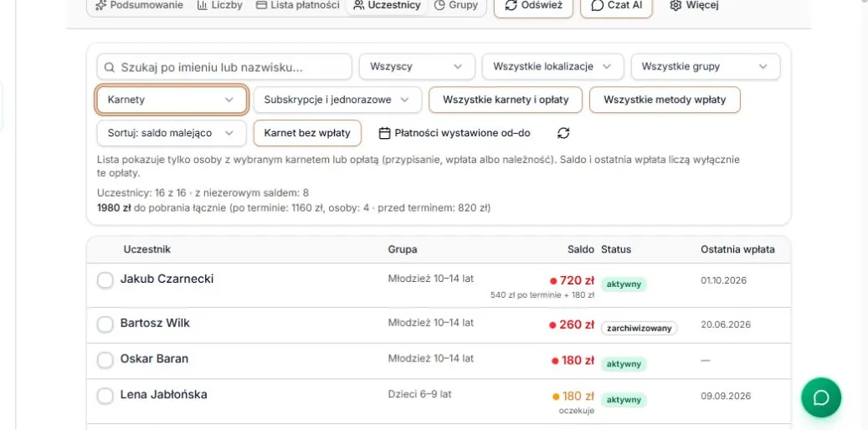Image resolution: width=868 pixels, height=430 pixels.
Task: Click the red saldo dot for Oskar Baran
Action: [555, 361]
